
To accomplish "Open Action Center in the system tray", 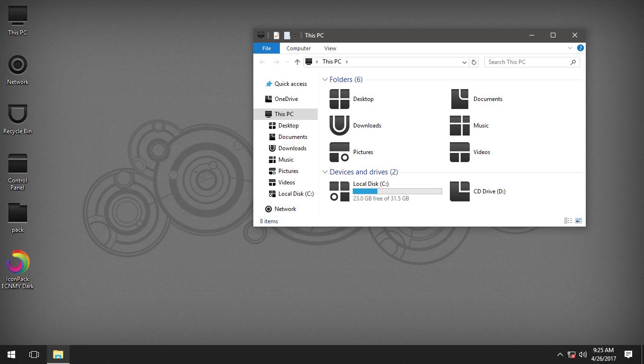I will [x=628, y=354].
